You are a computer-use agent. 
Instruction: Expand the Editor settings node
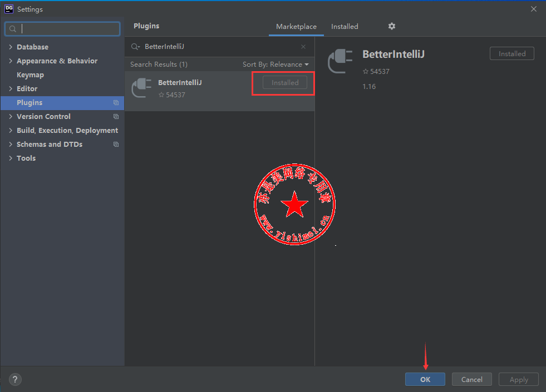click(11, 89)
